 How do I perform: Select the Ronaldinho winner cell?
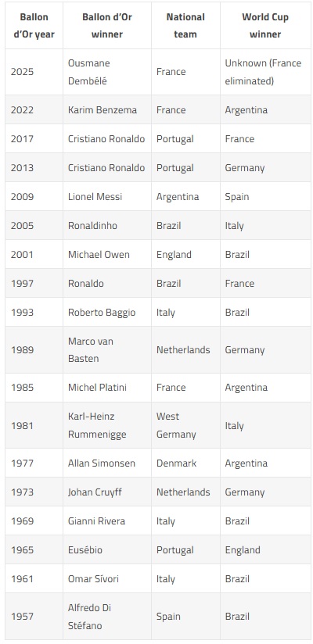click(x=107, y=226)
